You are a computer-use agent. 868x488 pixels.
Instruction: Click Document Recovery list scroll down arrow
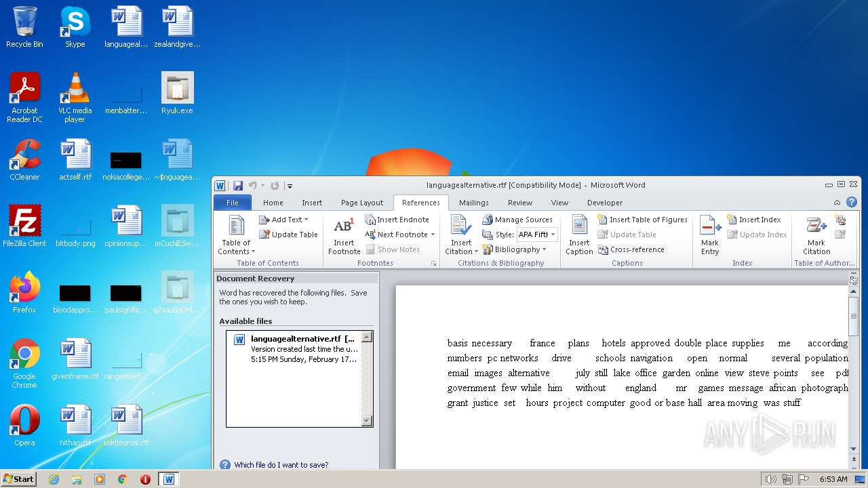pos(367,421)
